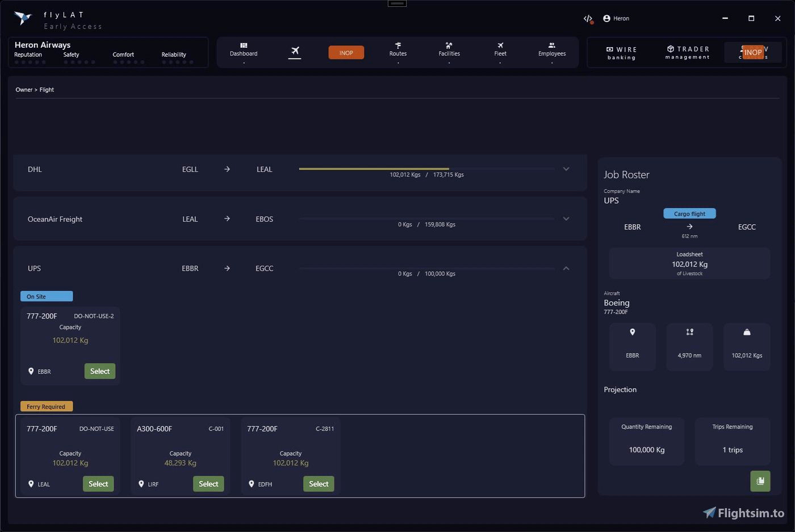This screenshot has width=795, height=532.
Task: Open the Employees tab
Action: (552, 50)
